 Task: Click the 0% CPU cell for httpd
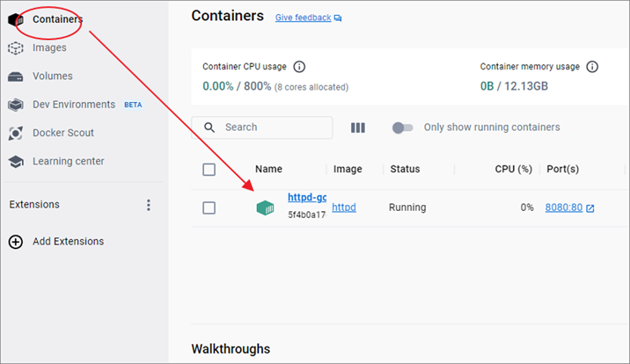527,207
